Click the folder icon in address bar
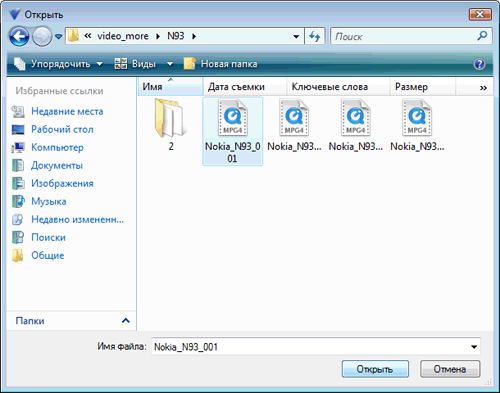Image resolution: width=500 pixels, height=393 pixels. point(73,36)
